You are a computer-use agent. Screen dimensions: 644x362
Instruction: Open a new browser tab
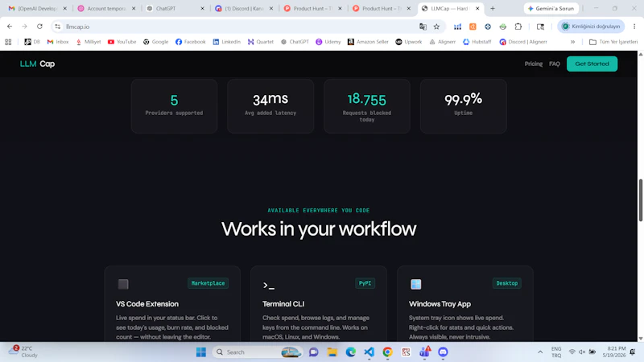tap(493, 8)
